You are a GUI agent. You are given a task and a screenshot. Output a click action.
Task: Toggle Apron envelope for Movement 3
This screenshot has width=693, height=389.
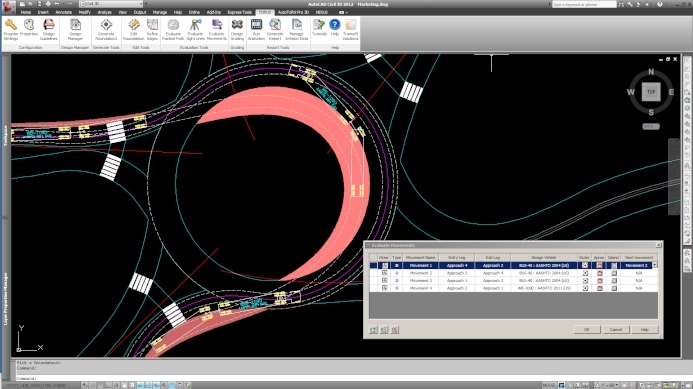coord(600,281)
